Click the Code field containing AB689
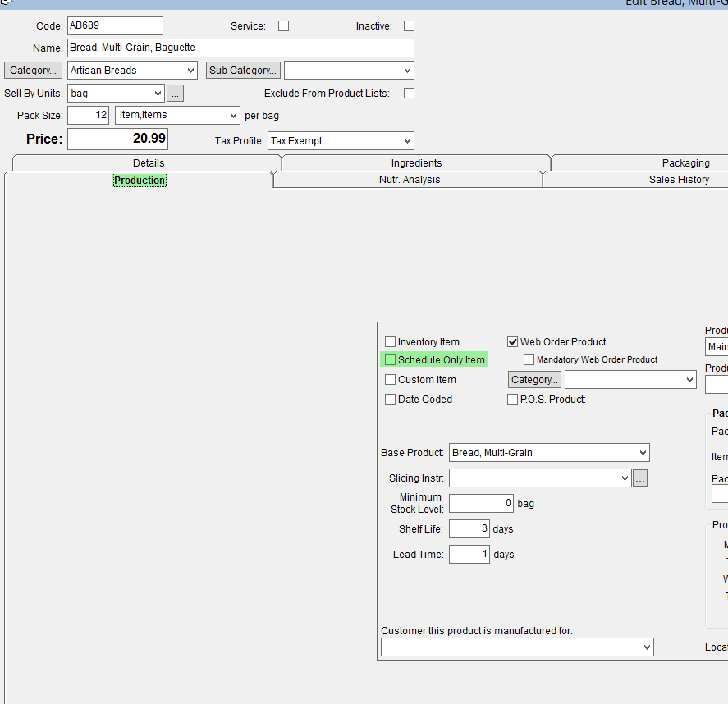This screenshot has height=704, width=728. pyautogui.click(x=115, y=25)
